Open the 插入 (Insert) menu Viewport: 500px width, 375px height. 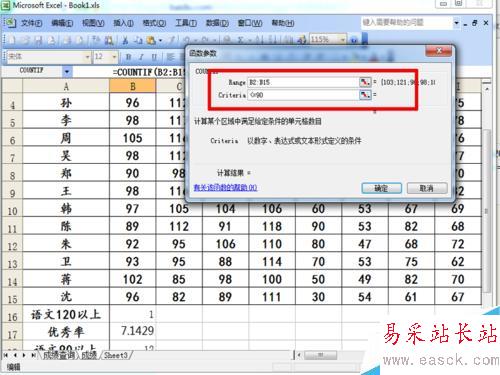(123, 23)
